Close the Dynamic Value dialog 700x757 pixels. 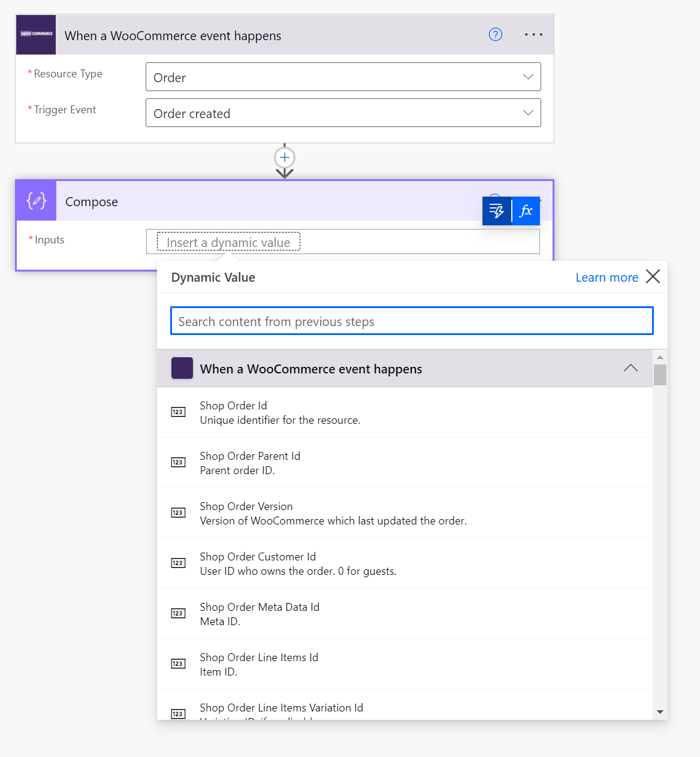(x=653, y=276)
